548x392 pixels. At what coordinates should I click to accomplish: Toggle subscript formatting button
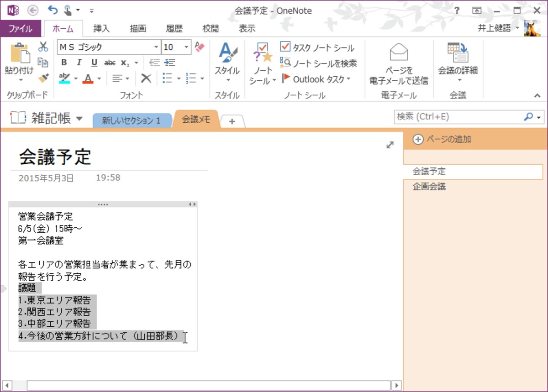point(125,63)
